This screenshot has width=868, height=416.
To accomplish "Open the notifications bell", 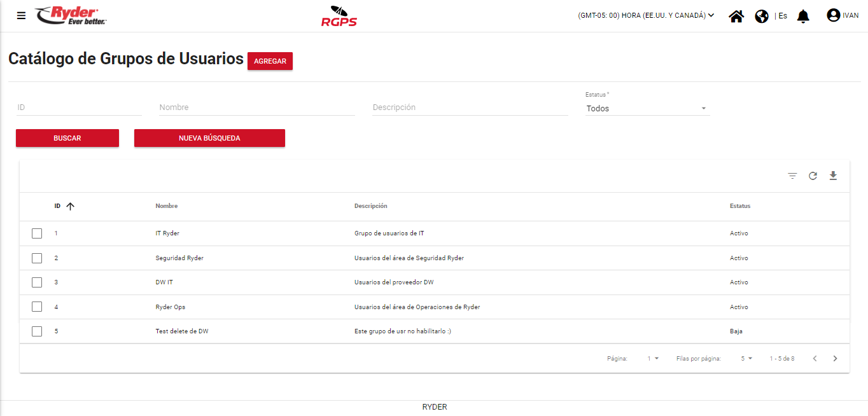I will pos(803,16).
